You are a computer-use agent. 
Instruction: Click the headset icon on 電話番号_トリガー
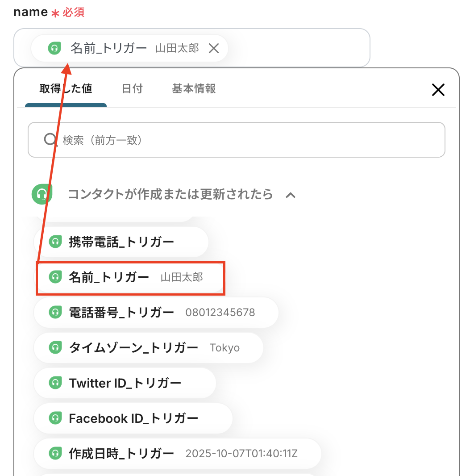55,312
